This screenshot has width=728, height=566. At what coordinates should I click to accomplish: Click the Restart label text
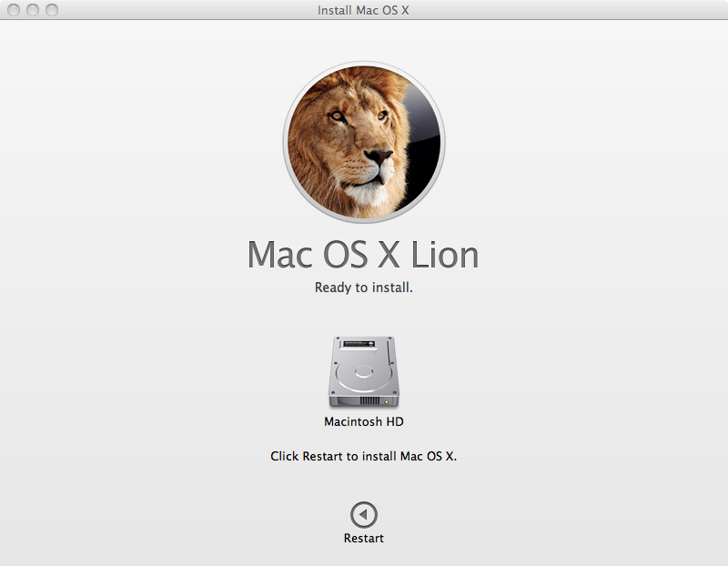364,538
